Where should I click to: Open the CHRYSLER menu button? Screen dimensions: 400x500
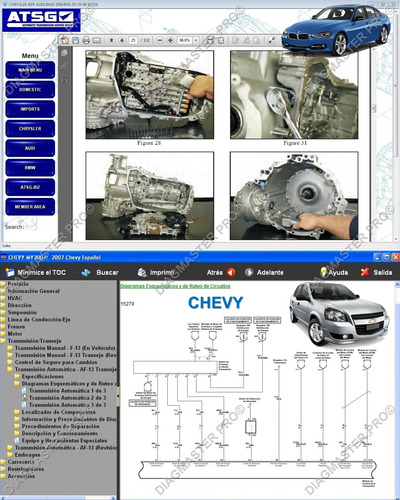30,129
